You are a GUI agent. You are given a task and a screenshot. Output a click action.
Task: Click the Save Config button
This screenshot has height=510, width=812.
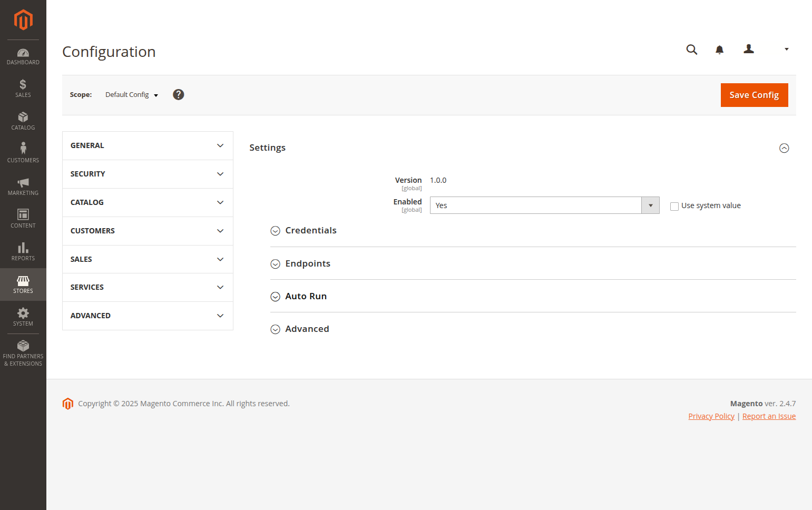[754, 95]
